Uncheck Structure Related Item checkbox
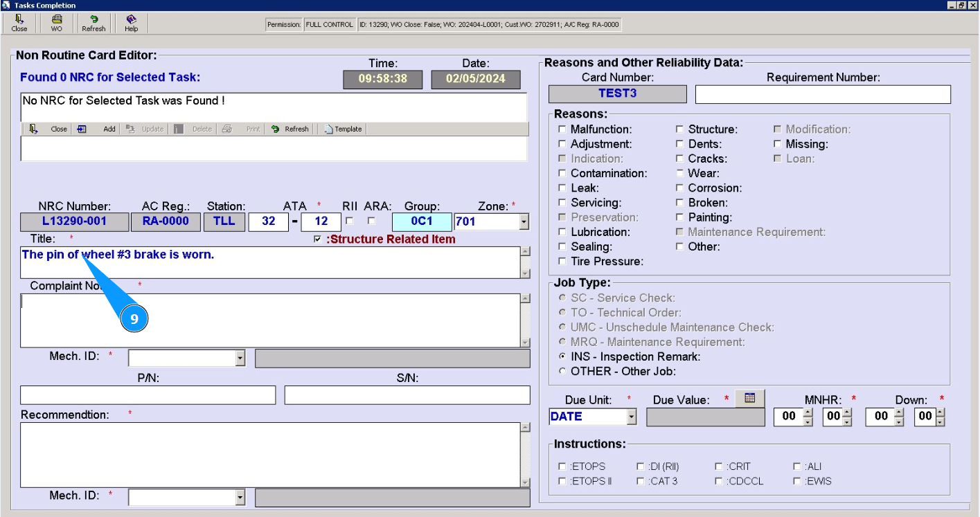The image size is (980, 517). click(317, 239)
